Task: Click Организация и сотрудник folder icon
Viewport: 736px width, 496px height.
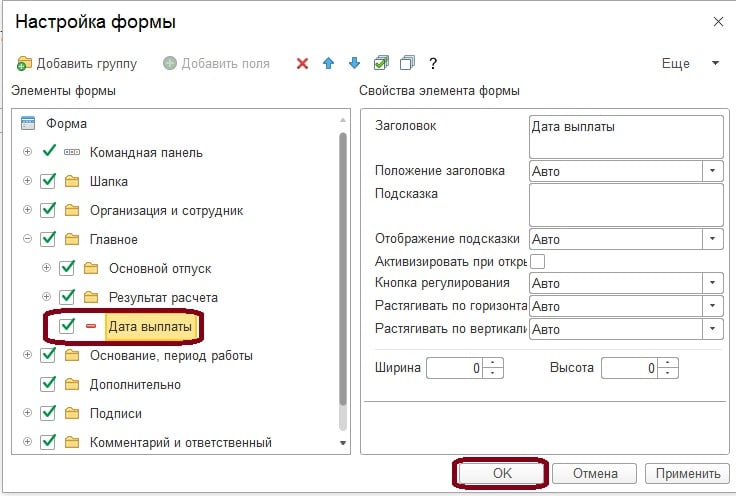Action: (72, 210)
